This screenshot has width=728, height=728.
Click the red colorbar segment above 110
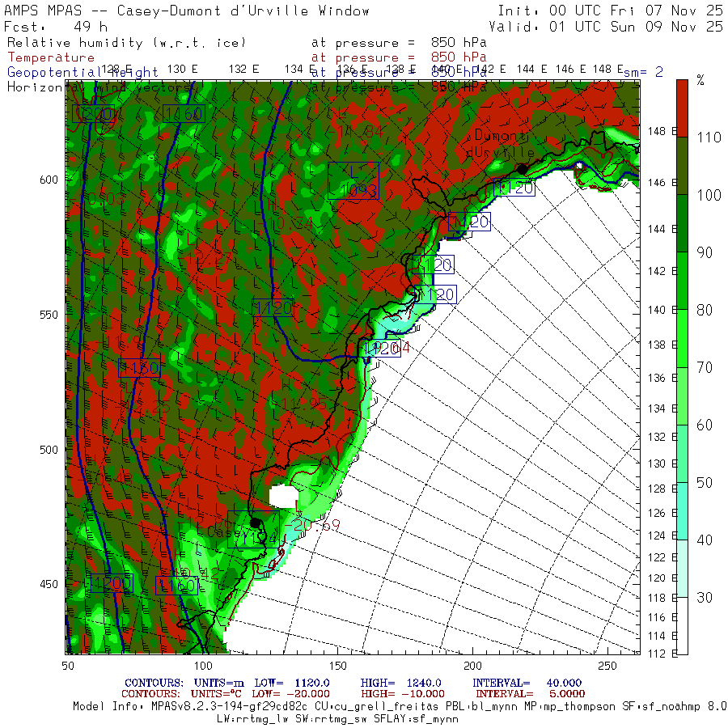point(682,108)
